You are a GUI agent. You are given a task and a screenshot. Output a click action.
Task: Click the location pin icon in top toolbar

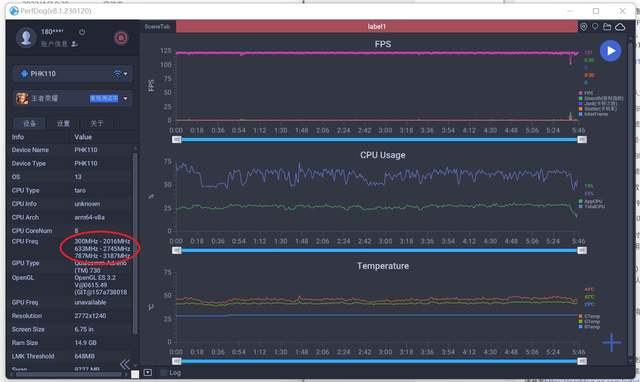click(584, 27)
